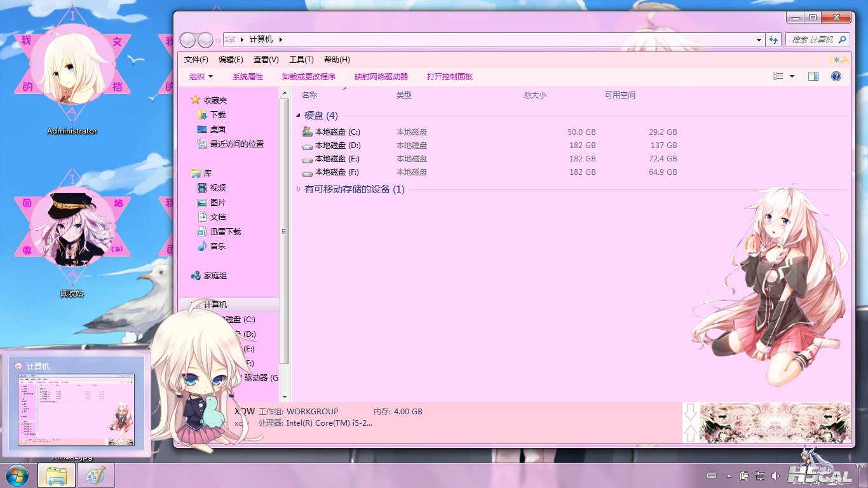Click the blue help question mark icon
This screenshot has width=868, height=488.
[836, 76]
